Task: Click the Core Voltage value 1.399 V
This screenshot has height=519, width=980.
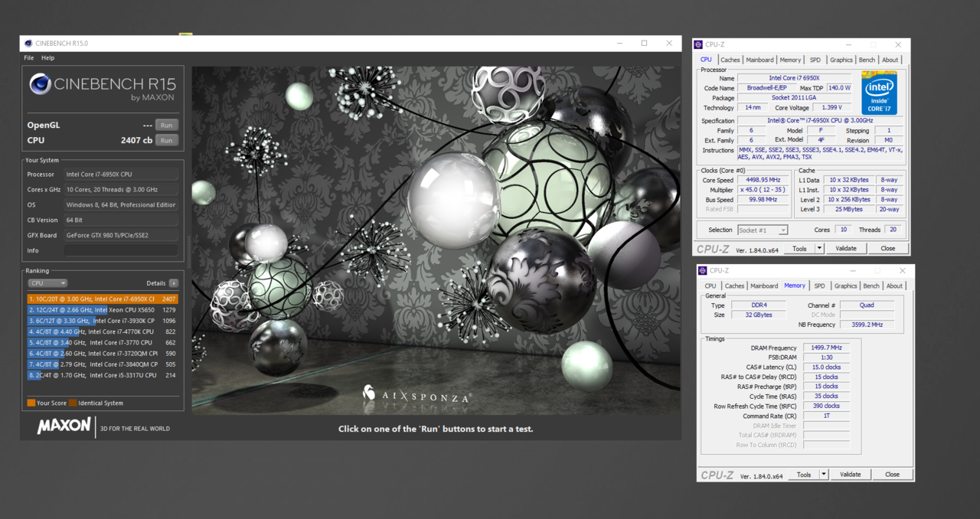Action: coord(831,108)
